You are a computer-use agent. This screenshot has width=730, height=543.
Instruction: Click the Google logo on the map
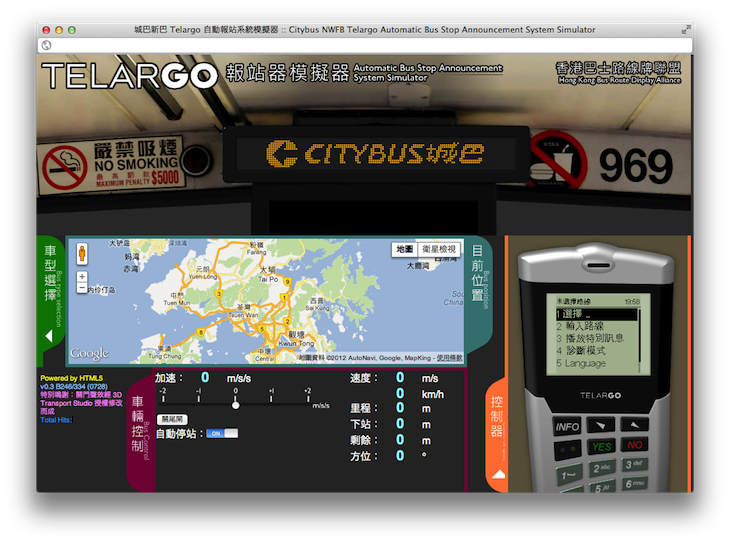pyautogui.click(x=89, y=354)
